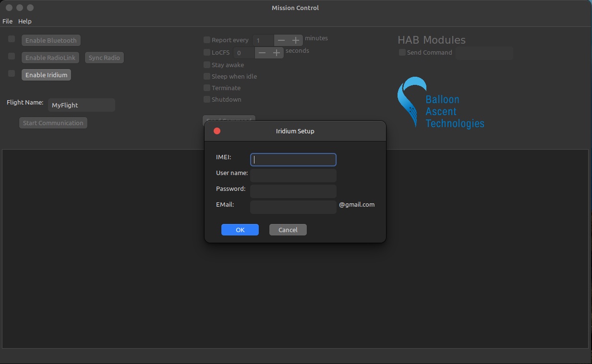592x364 pixels.
Task: Check the LoCFS option
Action: (206, 52)
